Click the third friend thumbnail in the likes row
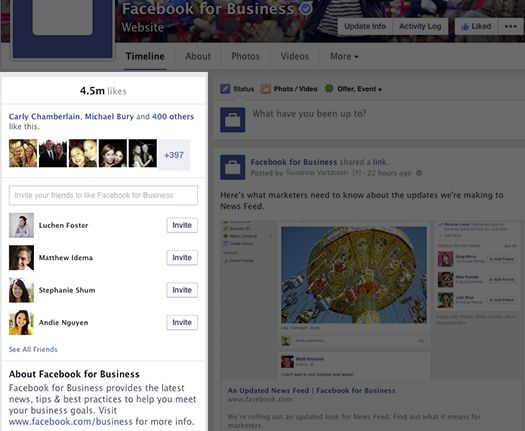The width and height of the screenshot is (525, 431). [x=83, y=153]
